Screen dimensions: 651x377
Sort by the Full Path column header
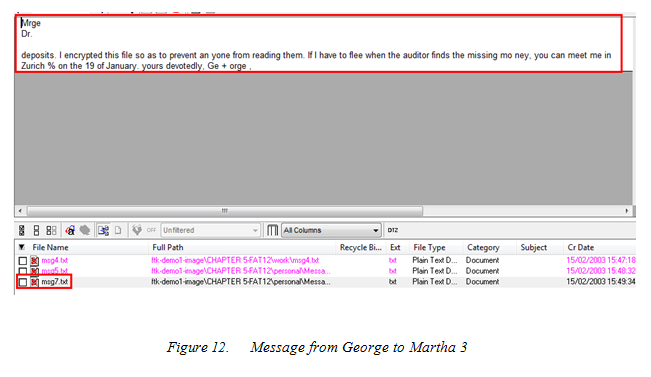pos(168,247)
